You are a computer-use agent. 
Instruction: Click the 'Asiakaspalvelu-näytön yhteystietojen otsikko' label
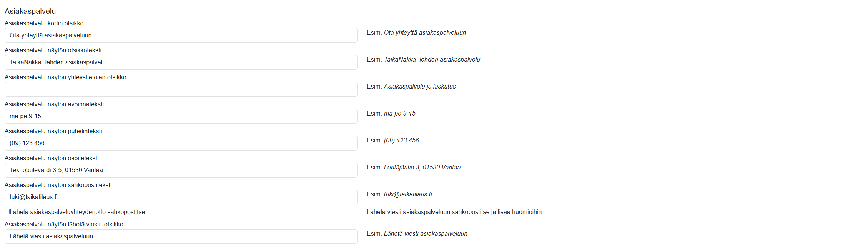[x=65, y=77]
